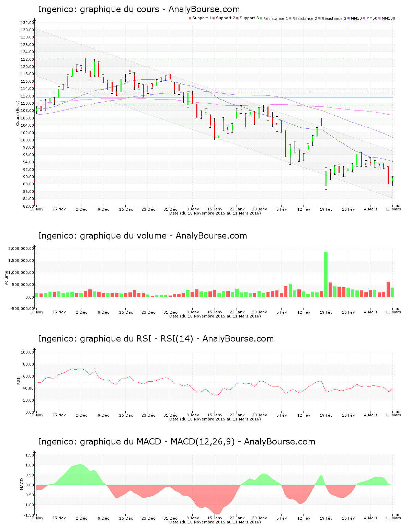412x532 pixels.
Task: Click the tallest green volume bar at 19 Fév
Action: [326, 275]
